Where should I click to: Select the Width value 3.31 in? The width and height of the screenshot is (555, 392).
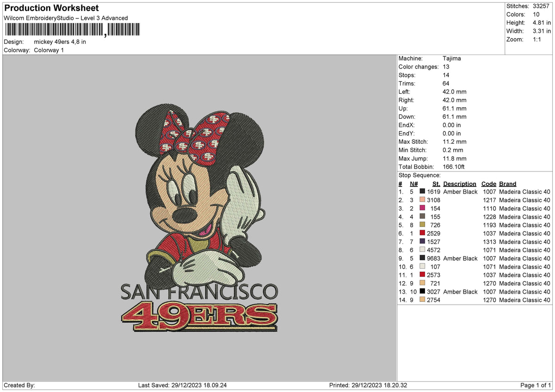(x=542, y=31)
